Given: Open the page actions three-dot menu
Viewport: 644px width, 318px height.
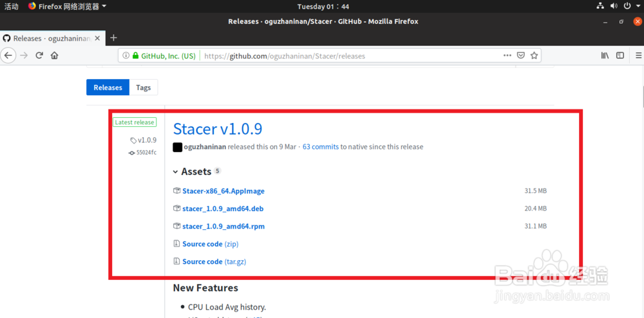Looking at the screenshot, I should point(507,55).
